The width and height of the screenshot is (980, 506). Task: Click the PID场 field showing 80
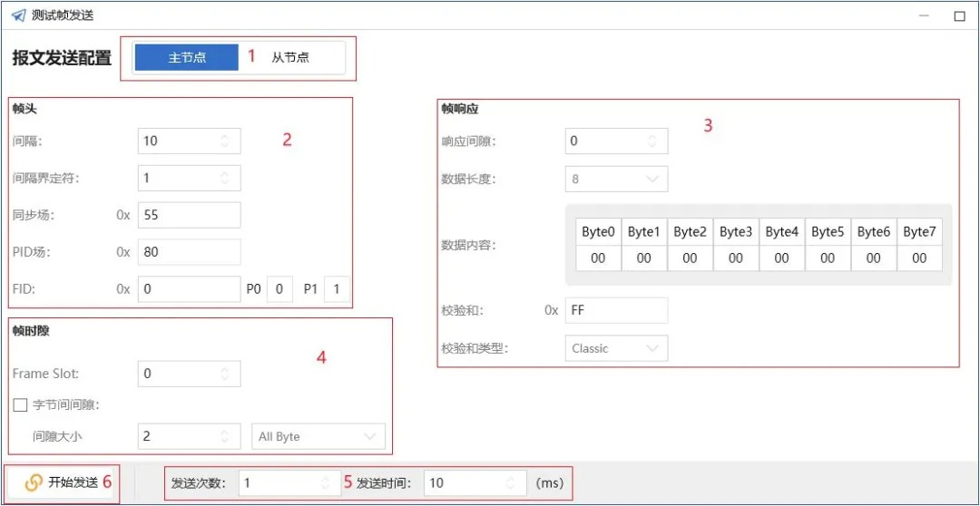[189, 252]
